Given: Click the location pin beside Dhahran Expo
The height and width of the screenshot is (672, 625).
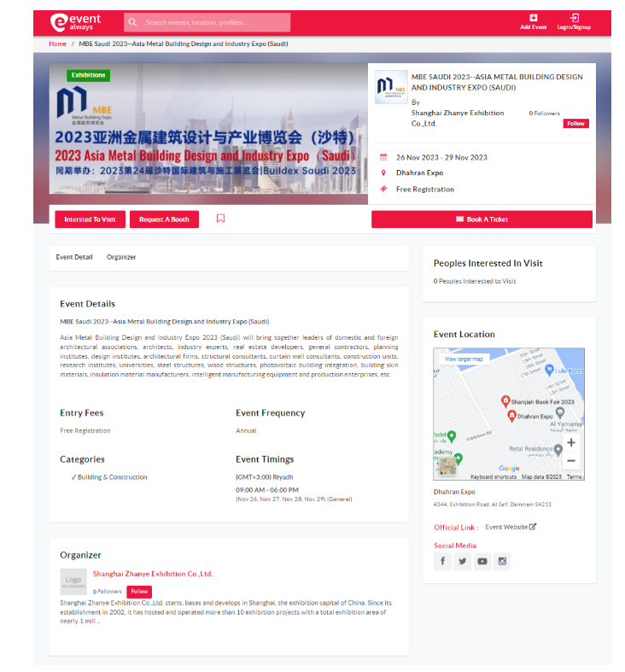Looking at the screenshot, I should [x=383, y=172].
